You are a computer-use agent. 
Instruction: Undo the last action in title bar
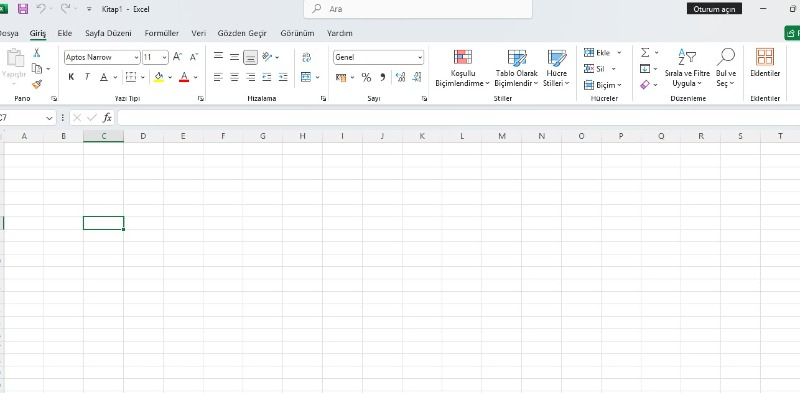coord(41,9)
